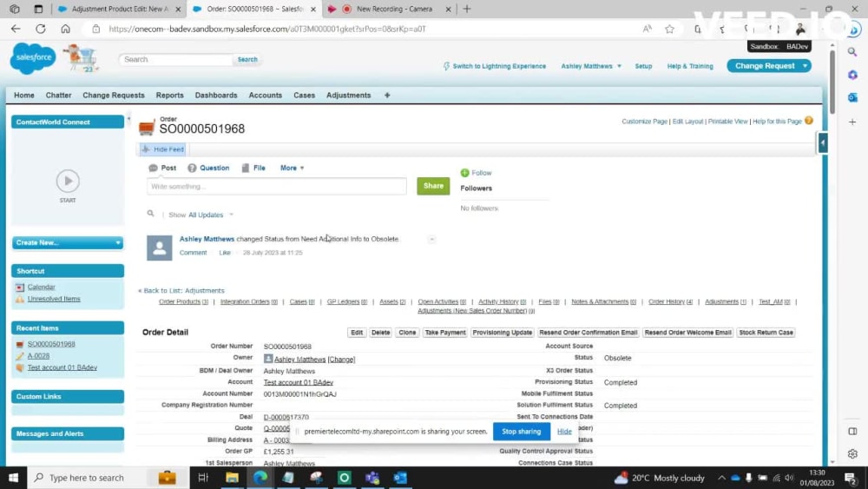
Task: Open the Ashley Matthews user menu
Action: tap(590, 66)
